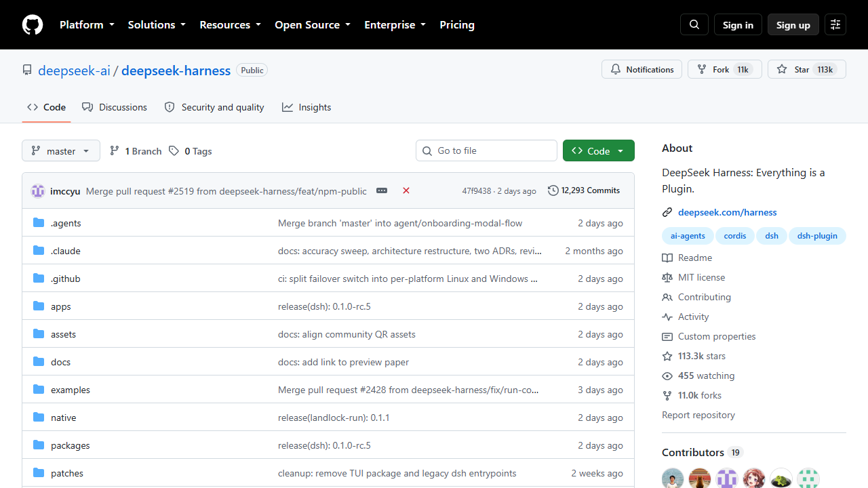Click the fork icon in the Fork button
868x488 pixels.
point(702,69)
